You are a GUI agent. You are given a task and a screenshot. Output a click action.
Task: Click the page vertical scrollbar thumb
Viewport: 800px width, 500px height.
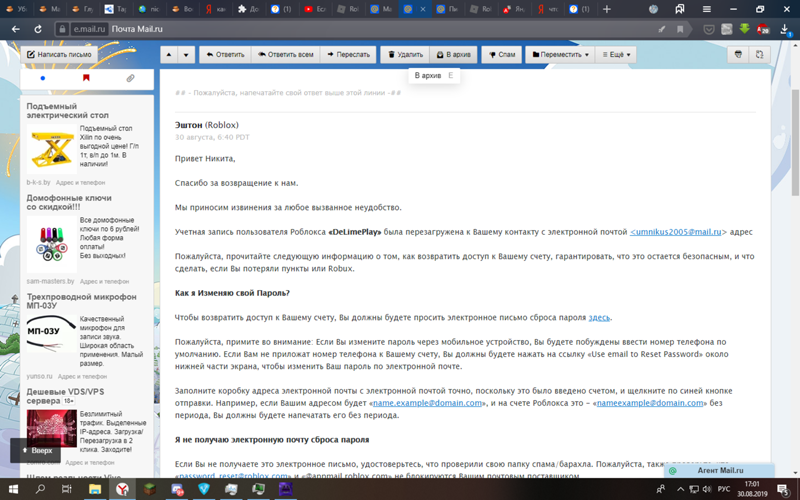click(795, 141)
